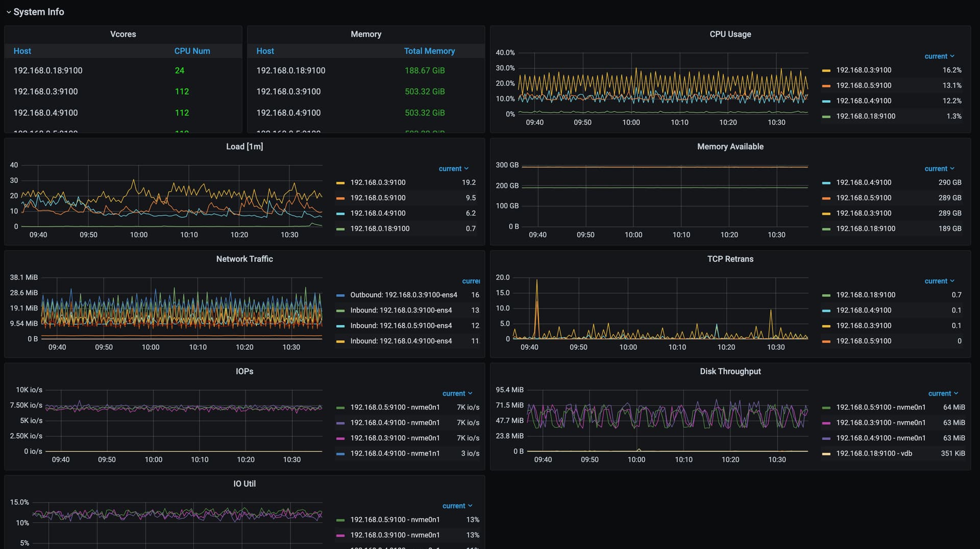
Task: Sort the Vcores table by CPU Num
Action: (x=192, y=51)
